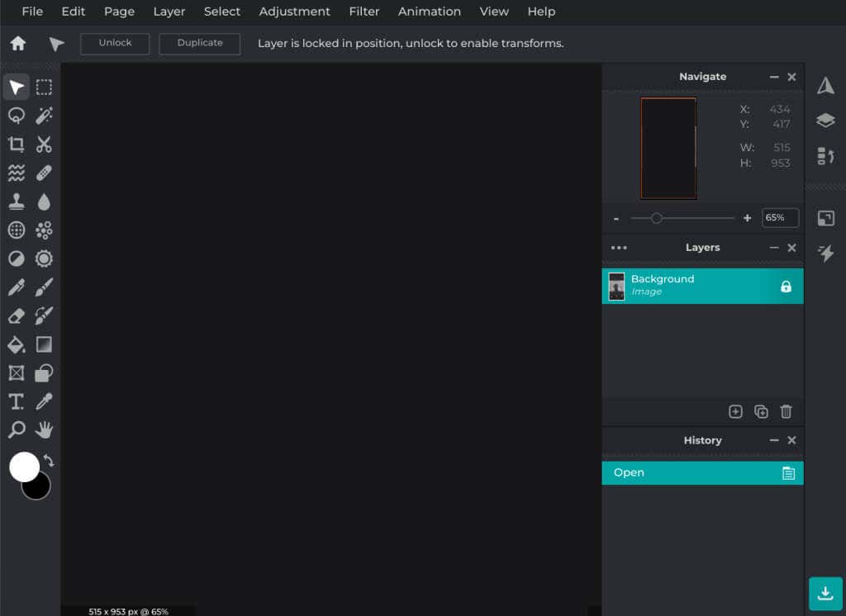The width and height of the screenshot is (846, 616).
Task: Collapse the Navigate panel
Action: pos(773,77)
